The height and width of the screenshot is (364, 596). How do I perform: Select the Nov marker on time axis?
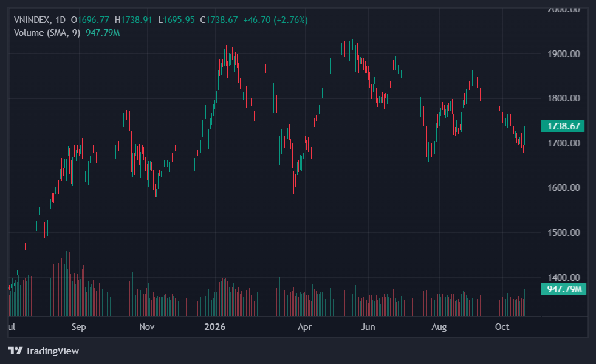coord(146,327)
